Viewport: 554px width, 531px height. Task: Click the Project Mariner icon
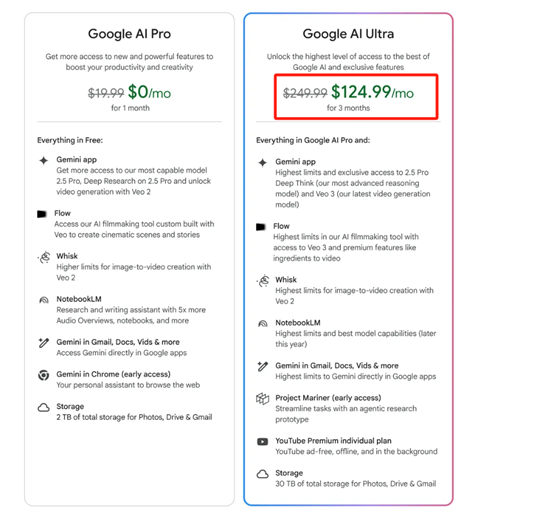263,399
